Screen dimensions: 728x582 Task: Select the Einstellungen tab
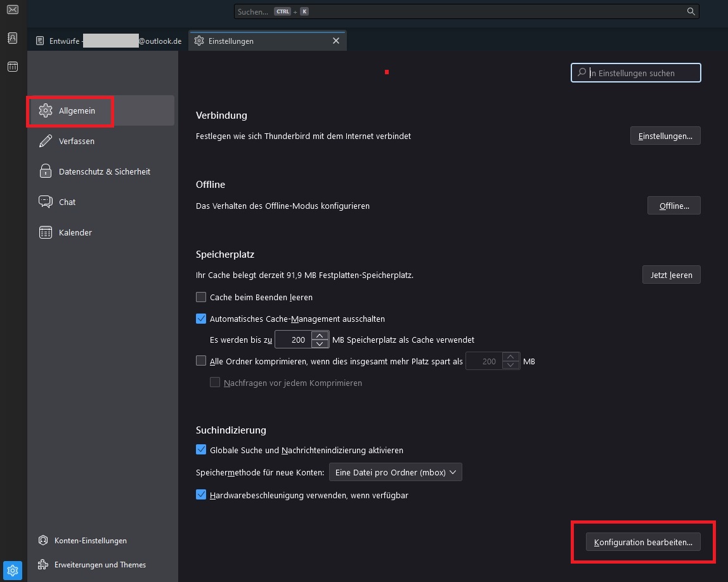268,41
